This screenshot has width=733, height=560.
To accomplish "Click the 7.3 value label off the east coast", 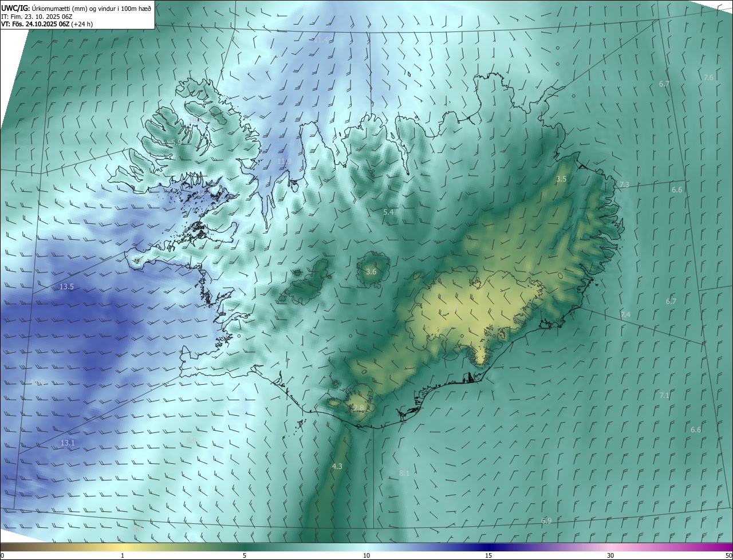I will pos(624,184).
